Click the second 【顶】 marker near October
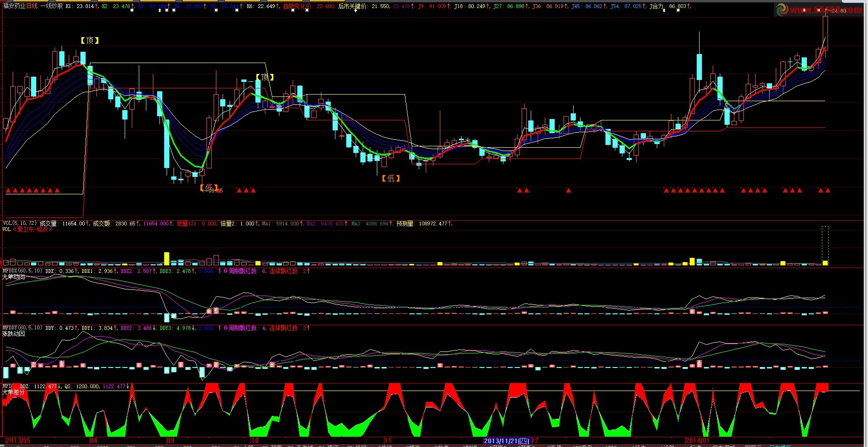 [x=265, y=77]
